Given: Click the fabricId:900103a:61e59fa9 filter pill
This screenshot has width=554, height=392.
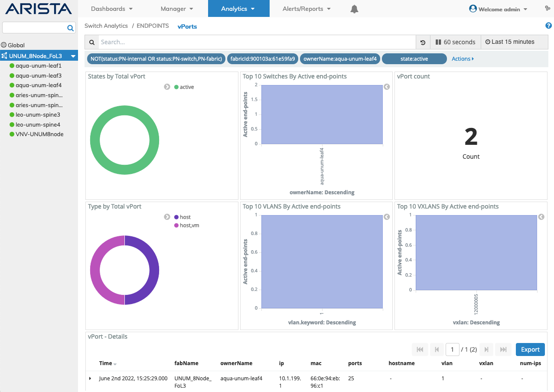Looking at the screenshot, I should point(263,59).
